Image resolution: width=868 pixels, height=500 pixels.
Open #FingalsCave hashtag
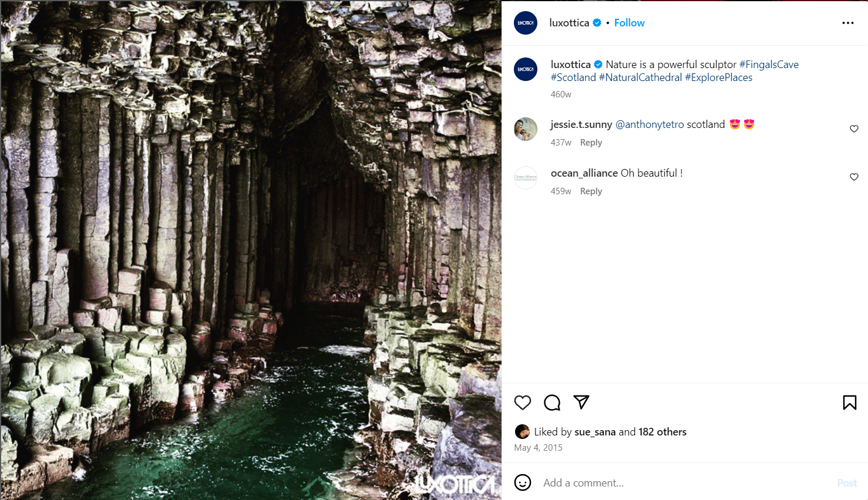(x=769, y=65)
